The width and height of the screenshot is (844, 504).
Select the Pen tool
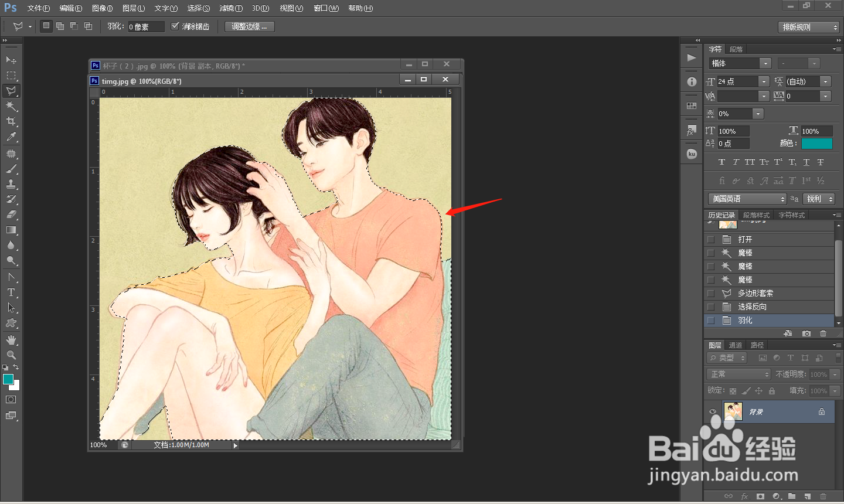click(11, 277)
